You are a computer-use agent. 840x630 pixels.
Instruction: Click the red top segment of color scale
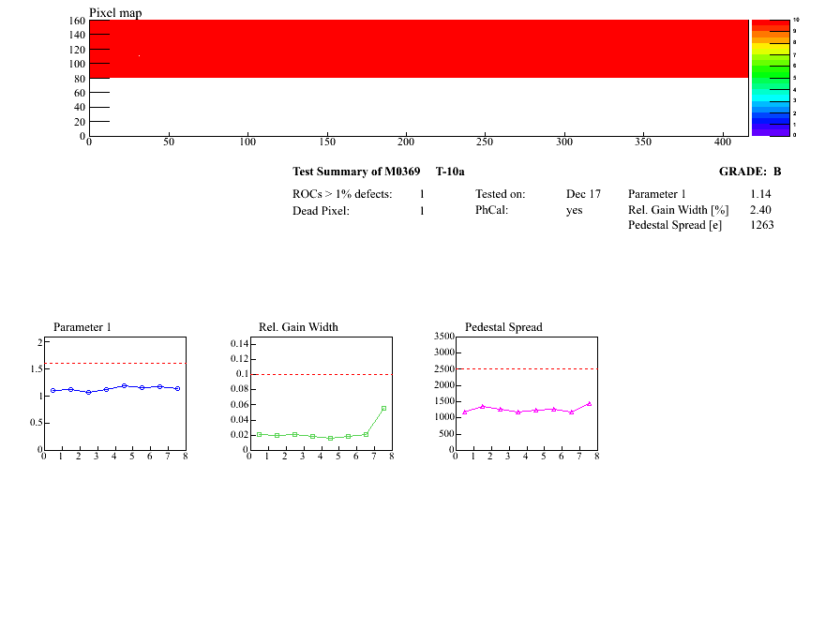click(x=770, y=22)
